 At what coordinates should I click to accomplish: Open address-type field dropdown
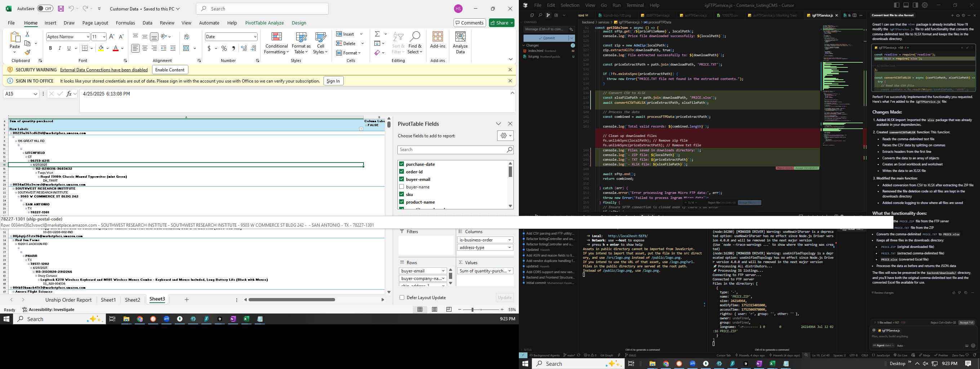(509, 247)
